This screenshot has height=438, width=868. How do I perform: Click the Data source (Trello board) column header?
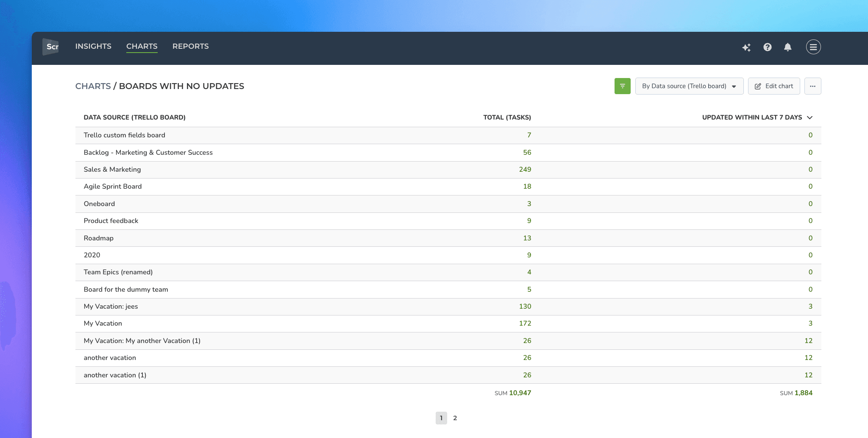134,117
